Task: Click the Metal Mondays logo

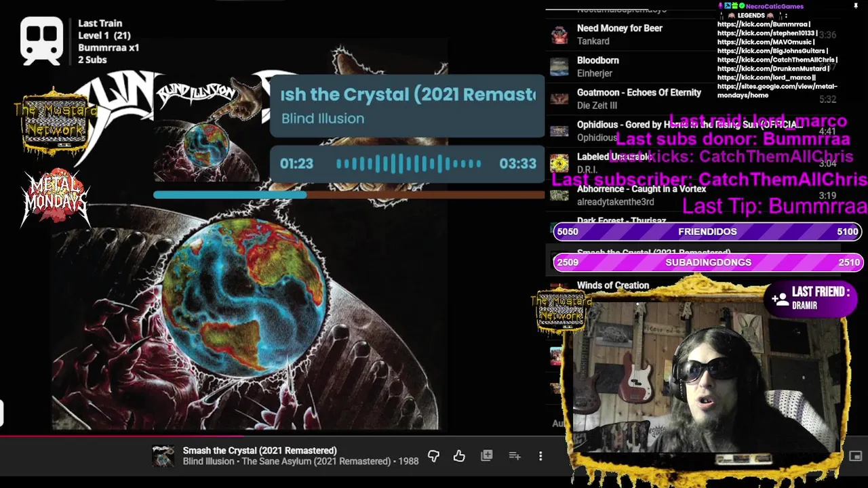Action: [56, 197]
